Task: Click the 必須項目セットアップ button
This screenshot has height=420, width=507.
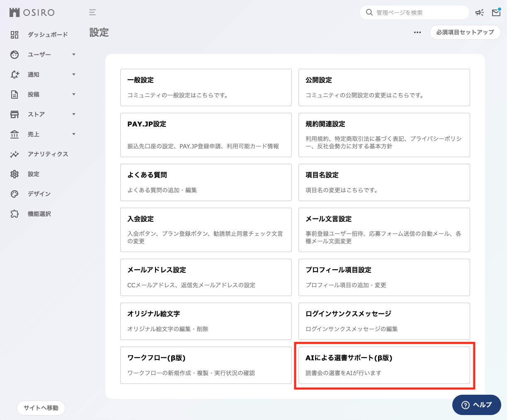Action: (x=465, y=32)
